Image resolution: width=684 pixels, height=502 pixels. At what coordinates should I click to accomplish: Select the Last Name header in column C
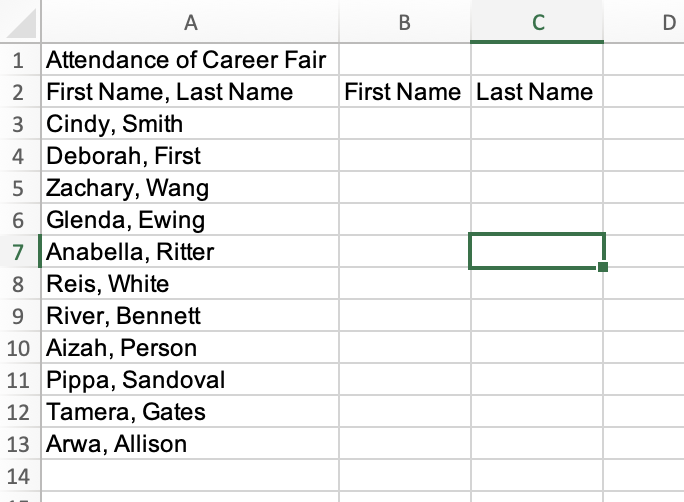pyautogui.click(x=535, y=93)
